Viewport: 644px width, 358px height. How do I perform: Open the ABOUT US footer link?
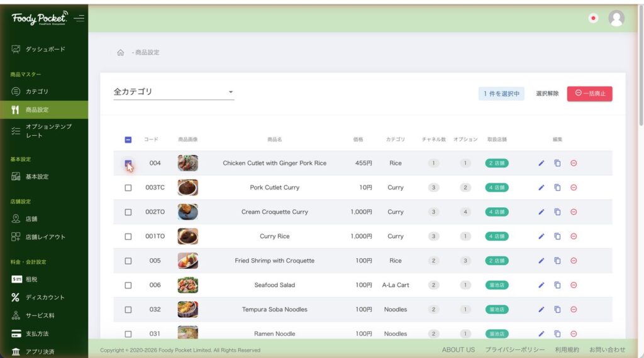click(458, 350)
